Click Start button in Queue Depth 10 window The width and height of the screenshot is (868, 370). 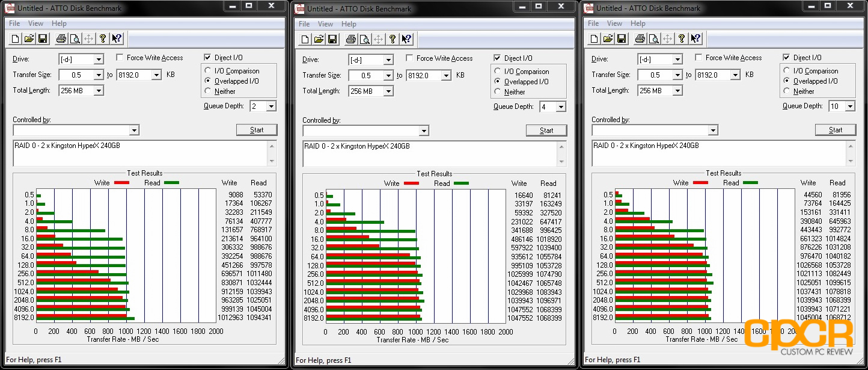point(836,130)
